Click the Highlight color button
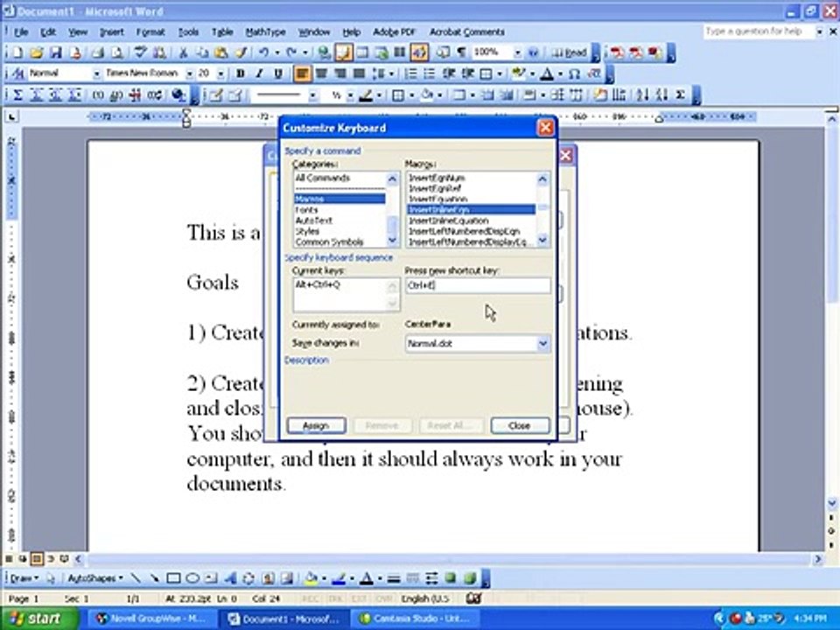Screen dimensions: 840x630 pos(517,73)
